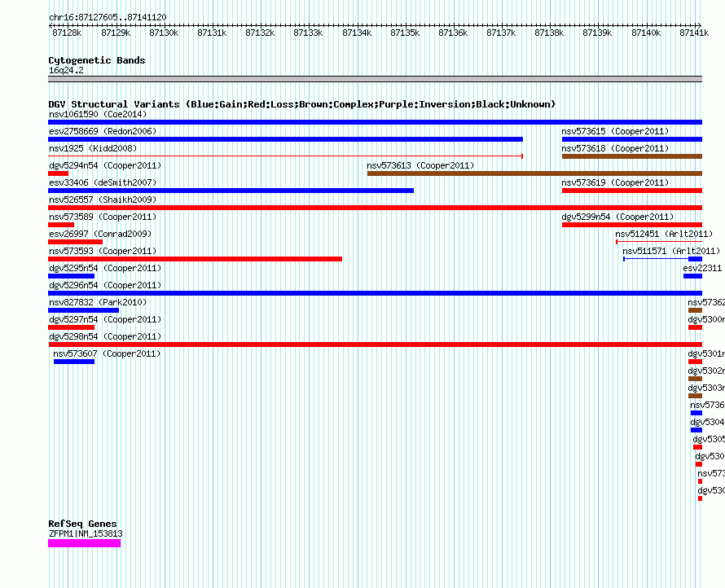
Task: Select the dgv5295n54 (Cooper2011) label
Action: click(x=105, y=268)
